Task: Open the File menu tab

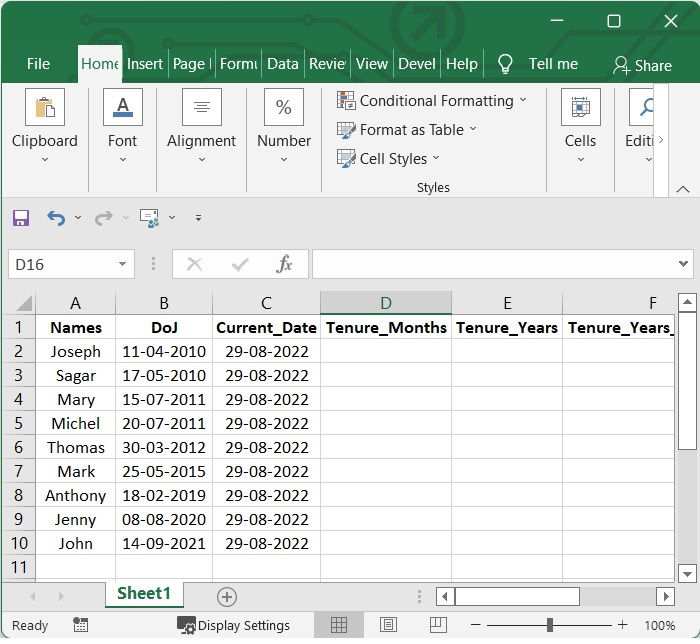Action: click(x=38, y=64)
